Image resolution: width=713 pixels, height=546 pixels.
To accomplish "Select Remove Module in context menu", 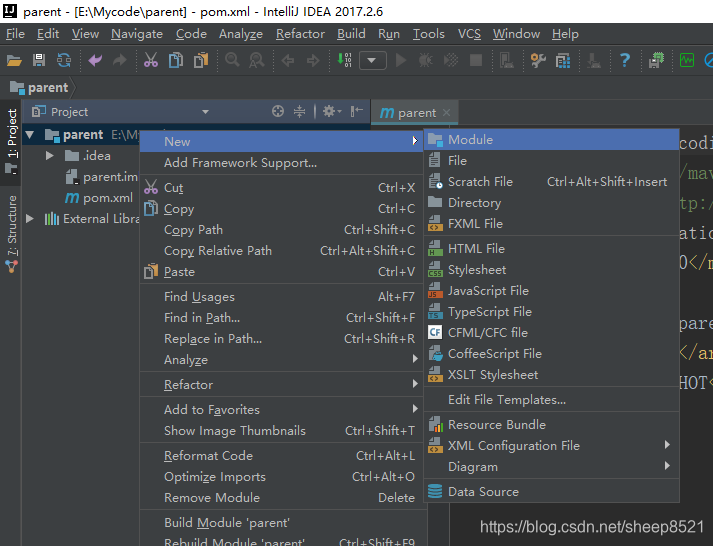I will tap(281, 497).
